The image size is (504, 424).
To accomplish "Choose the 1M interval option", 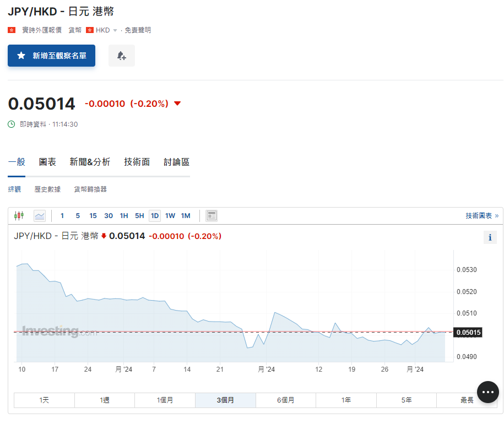I will (x=186, y=216).
